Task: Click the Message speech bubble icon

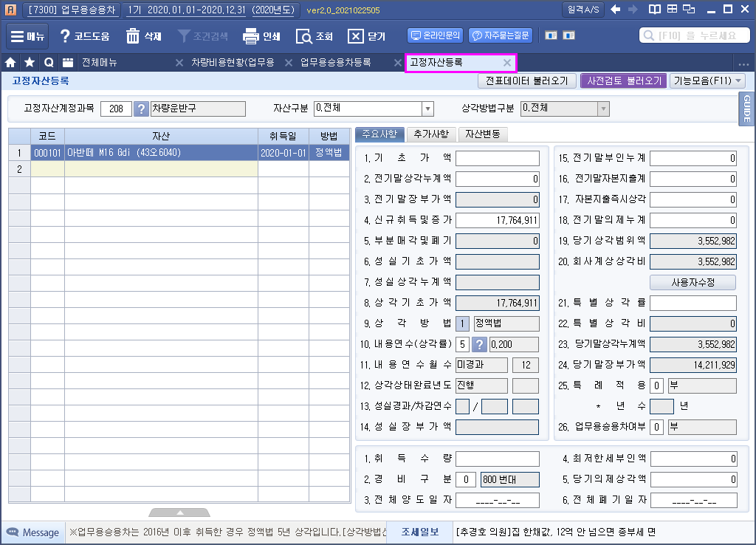Action: coord(13,532)
